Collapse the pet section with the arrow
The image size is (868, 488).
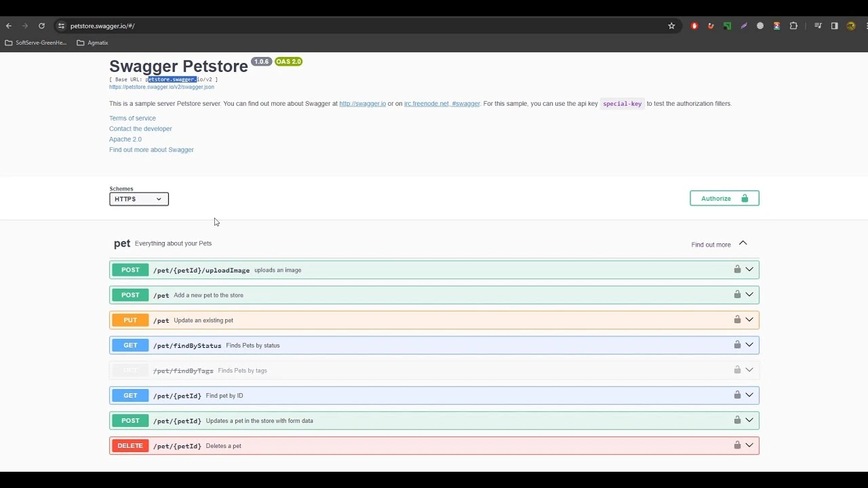pyautogui.click(x=743, y=243)
